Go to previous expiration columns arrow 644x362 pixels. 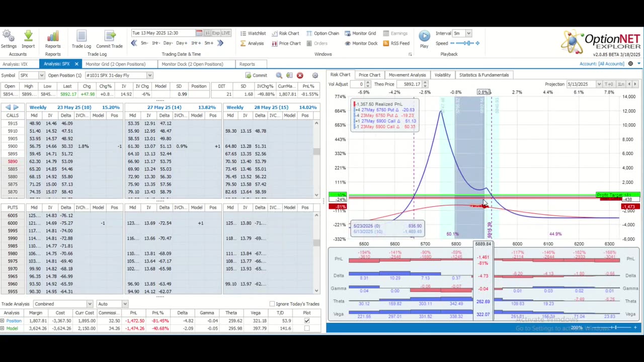(x=8, y=108)
